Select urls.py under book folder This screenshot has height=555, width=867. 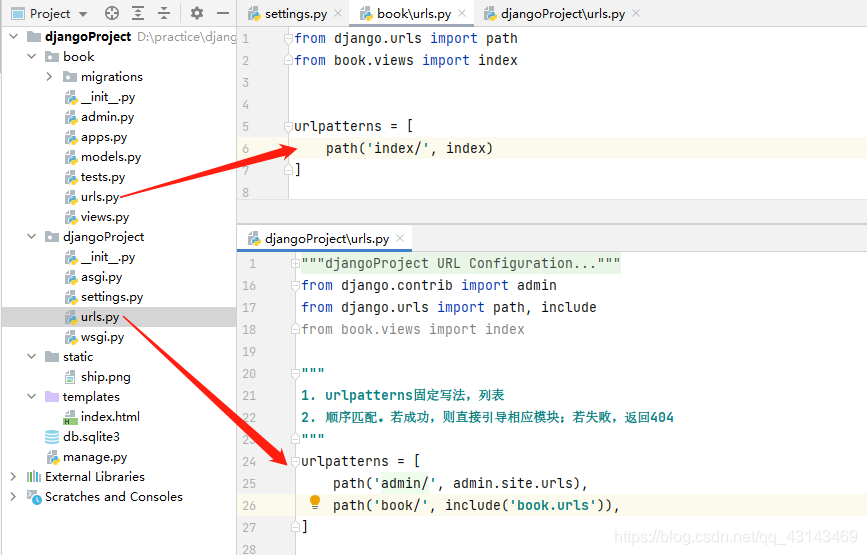coord(100,197)
